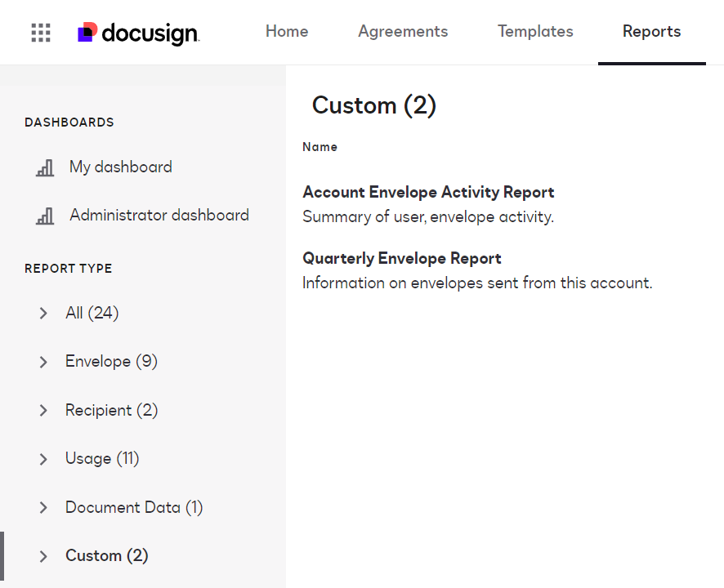Go to the Home tab
This screenshot has width=724, height=588.
(x=287, y=32)
